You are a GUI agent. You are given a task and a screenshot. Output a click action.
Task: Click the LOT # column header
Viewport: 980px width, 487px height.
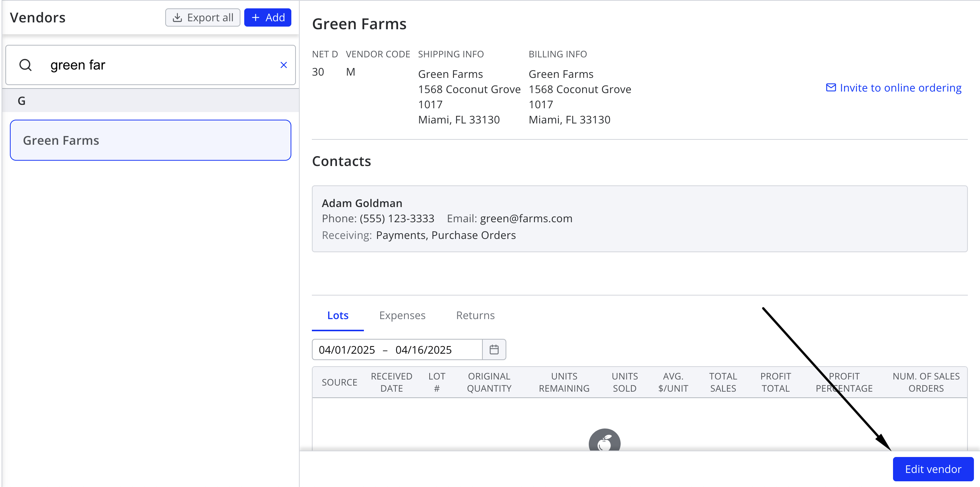point(436,382)
